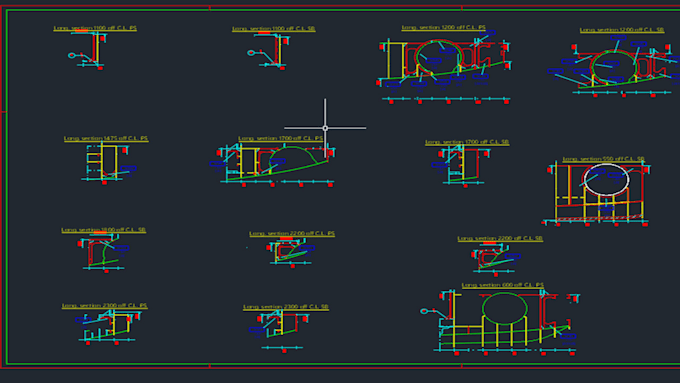This screenshot has width=680, height=383.
Task: Pick the cyan eye loop in the 600 off C.L. PS section
Action: tap(424, 311)
